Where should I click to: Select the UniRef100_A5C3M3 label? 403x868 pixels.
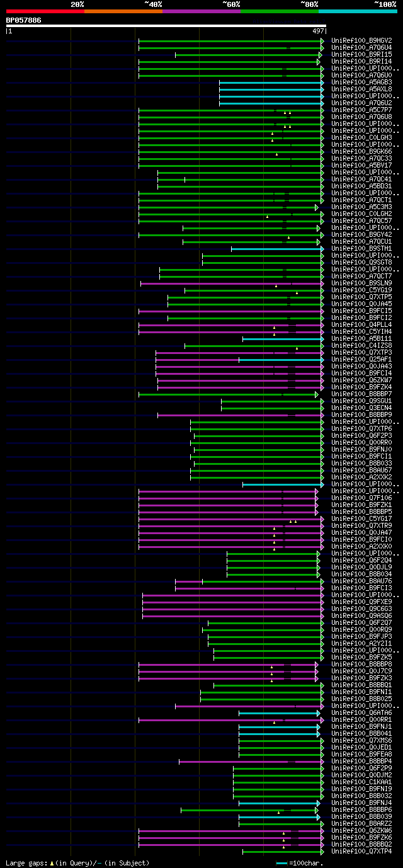361,207
